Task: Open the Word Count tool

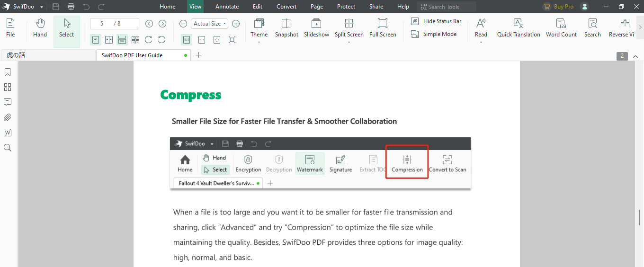Action: pos(561,28)
